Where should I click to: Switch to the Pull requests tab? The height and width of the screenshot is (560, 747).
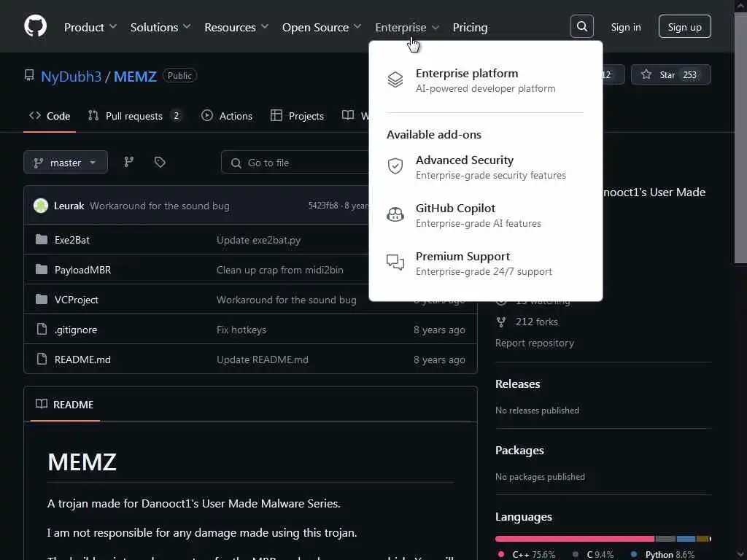pyautogui.click(x=134, y=116)
